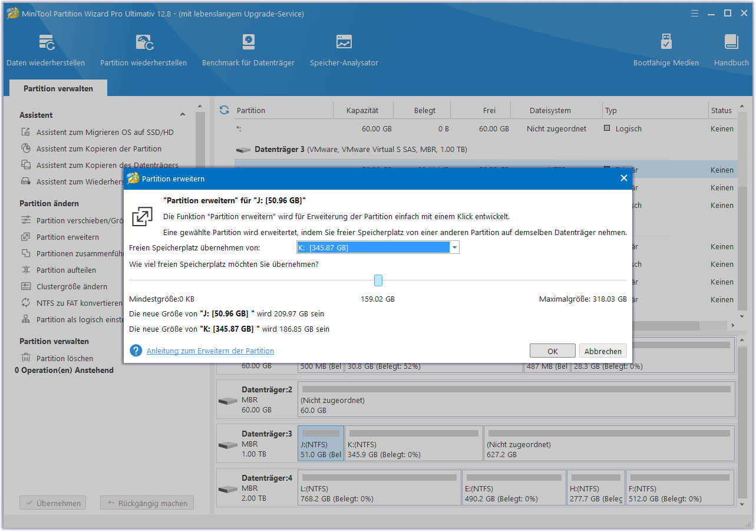Sort by Kapazität column header

[362, 110]
